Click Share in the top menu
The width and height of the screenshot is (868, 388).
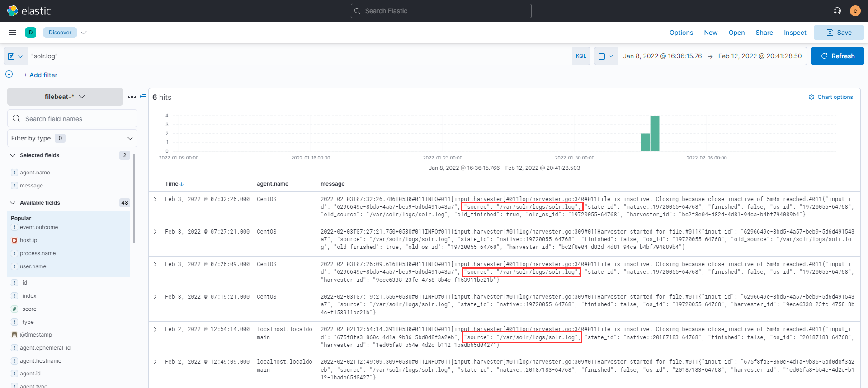(764, 33)
